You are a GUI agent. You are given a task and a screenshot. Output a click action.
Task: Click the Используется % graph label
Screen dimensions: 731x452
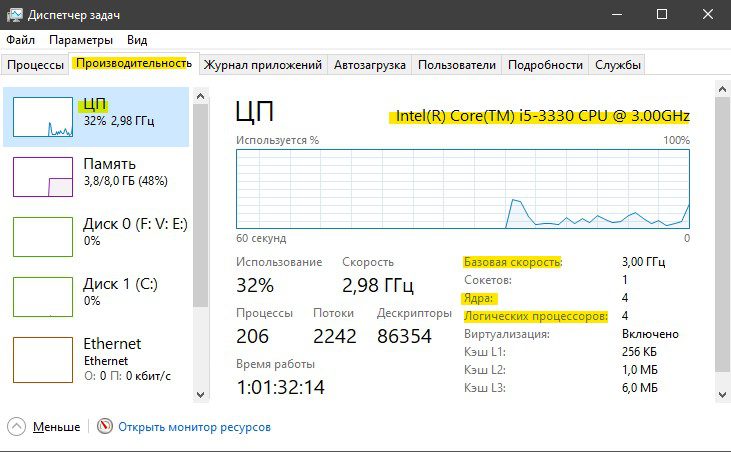tap(277, 140)
